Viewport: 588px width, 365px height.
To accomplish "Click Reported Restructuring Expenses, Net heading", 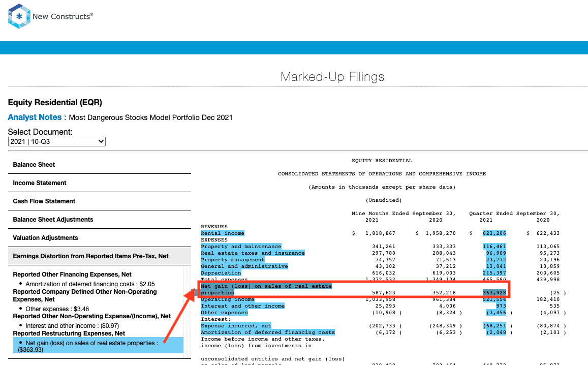I will [x=69, y=333].
